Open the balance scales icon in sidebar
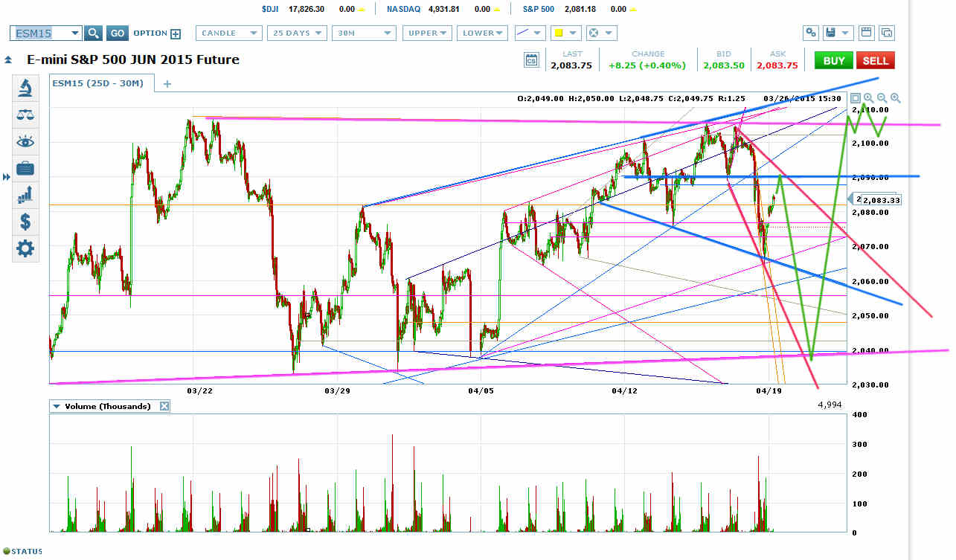 click(x=25, y=115)
